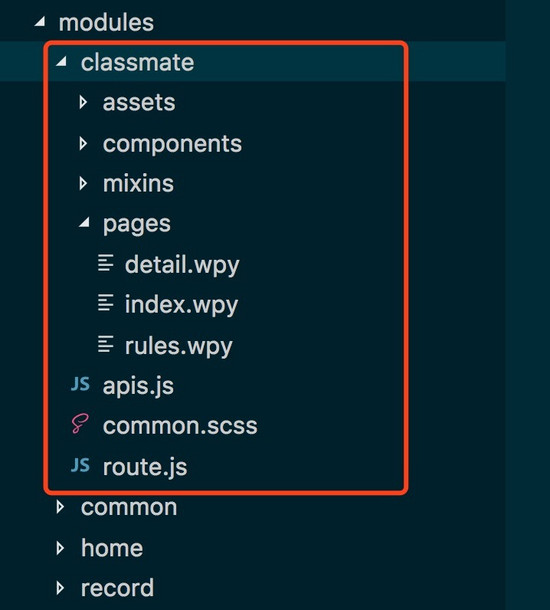The height and width of the screenshot is (610, 550).
Task: Click the file icon beside detail.wpy
Action: pos(105,263)
